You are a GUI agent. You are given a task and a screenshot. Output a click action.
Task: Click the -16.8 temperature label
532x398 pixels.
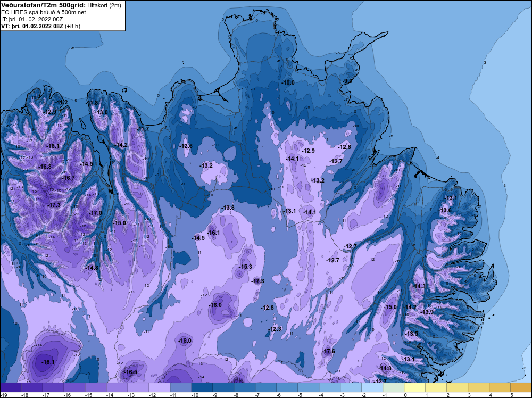[45, 167]
